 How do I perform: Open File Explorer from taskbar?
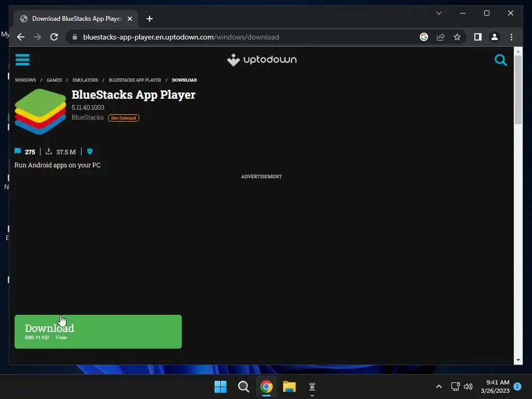pyautogui.click(x=289, y=387)
